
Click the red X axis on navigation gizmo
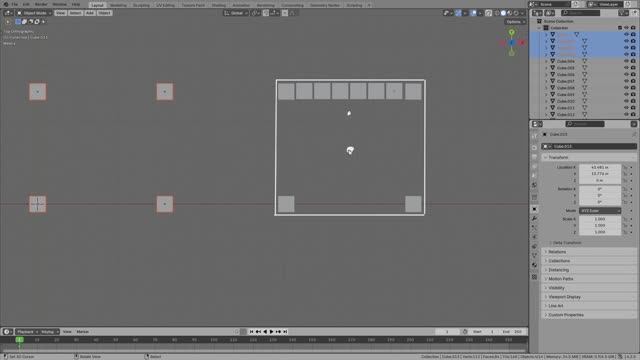pyautogui.click(x=521, y=42)
